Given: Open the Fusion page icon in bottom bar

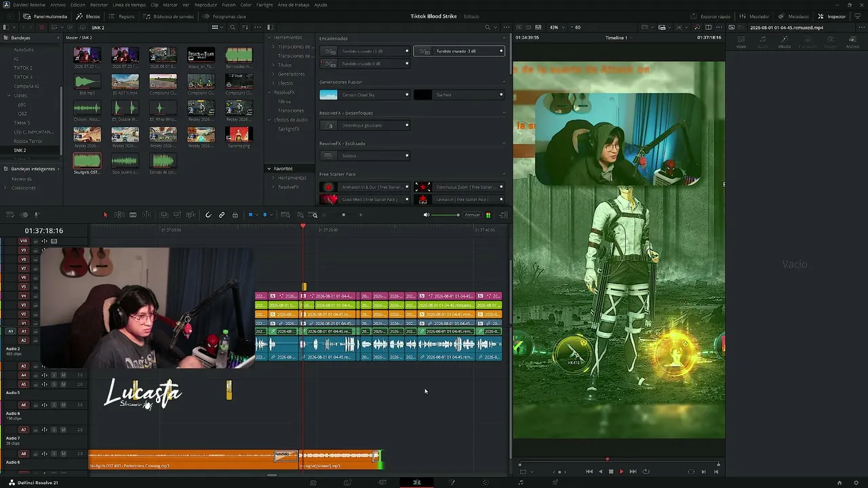Looking at the screenshot, I should (x=452, y=483).
